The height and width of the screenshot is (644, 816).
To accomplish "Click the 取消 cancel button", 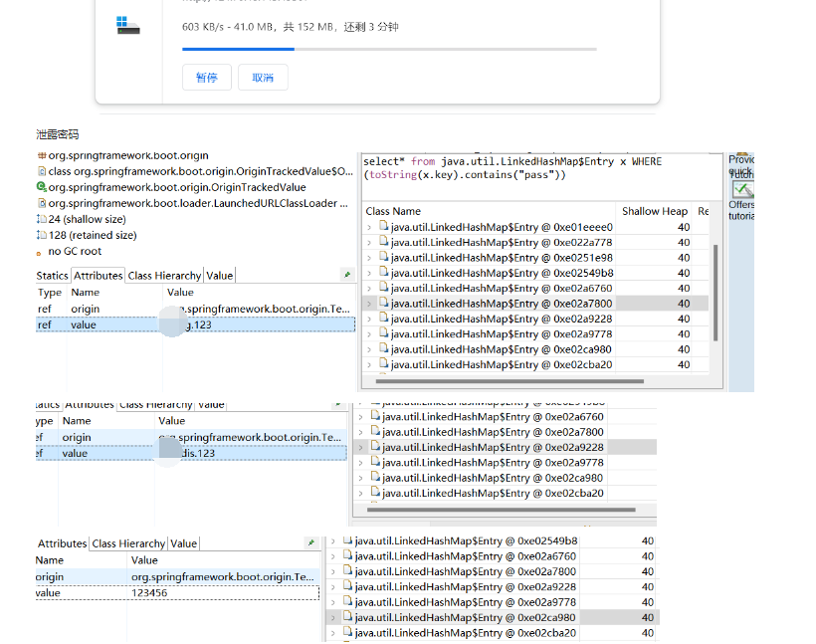I will coord(263,77).
